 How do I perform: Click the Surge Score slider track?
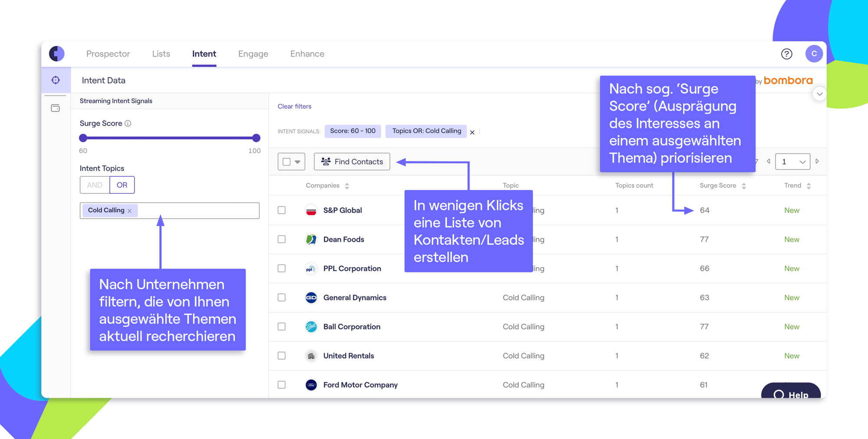pyautogui.click(x=170, y=138)
